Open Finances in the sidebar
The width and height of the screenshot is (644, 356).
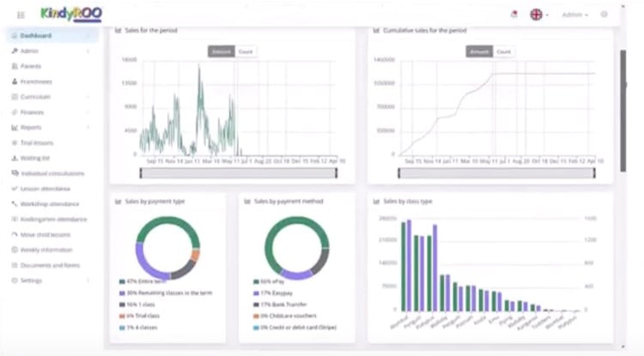pos(32,112)
